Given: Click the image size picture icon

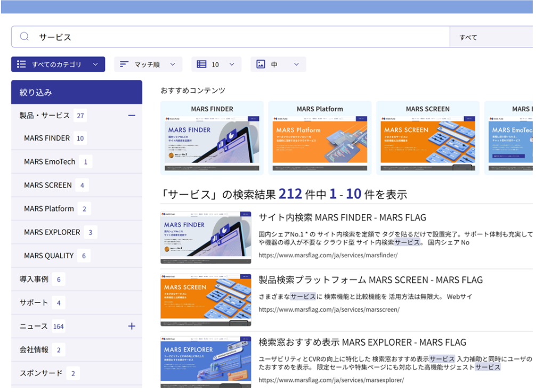Looking at the screenshot, I should [x=261, y=64].
